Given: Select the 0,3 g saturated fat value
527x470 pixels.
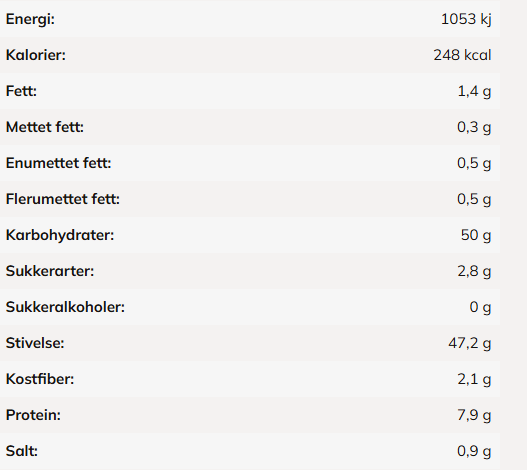Looking at the screenshot, I should pos(474,127).
